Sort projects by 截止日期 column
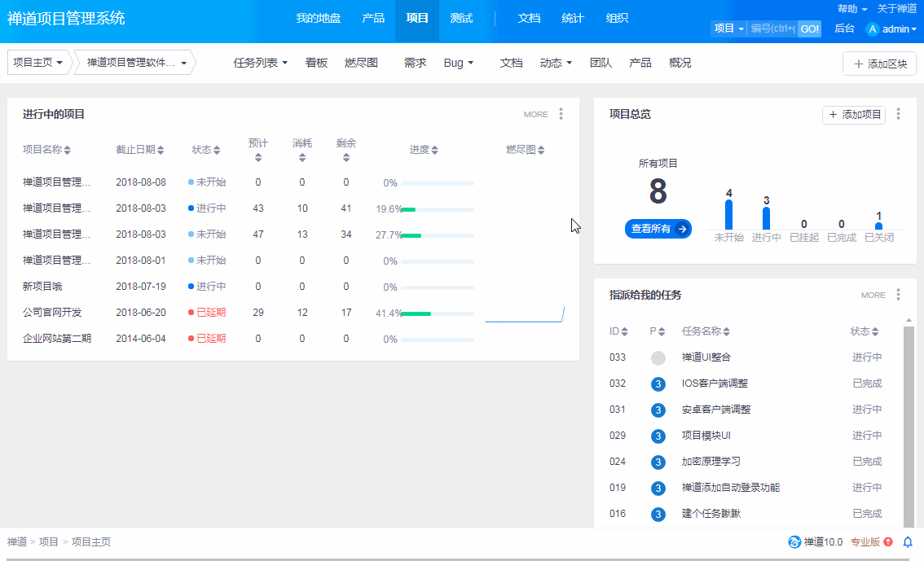Screen dimensions: 924x561 point(139,150)
